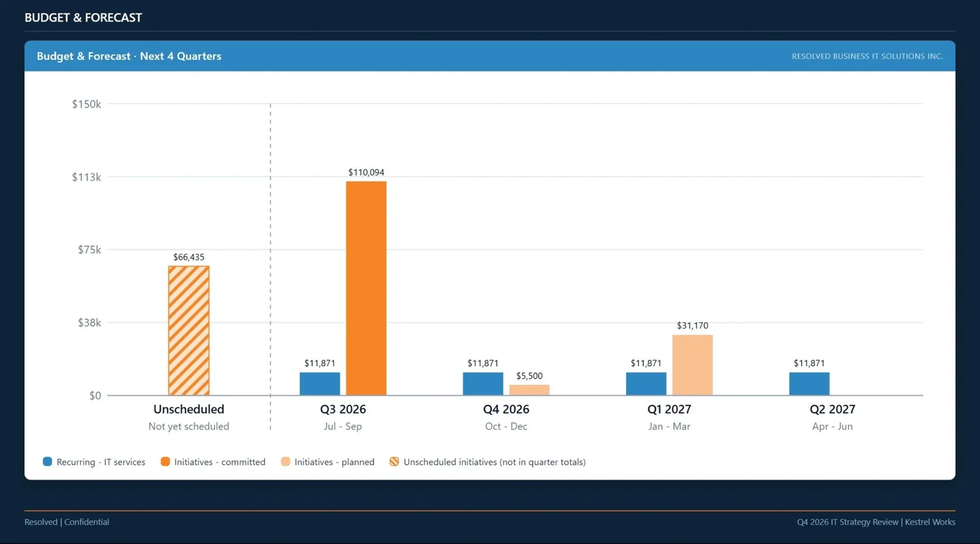Select the $31,170 planned initiatives bar

693,365
